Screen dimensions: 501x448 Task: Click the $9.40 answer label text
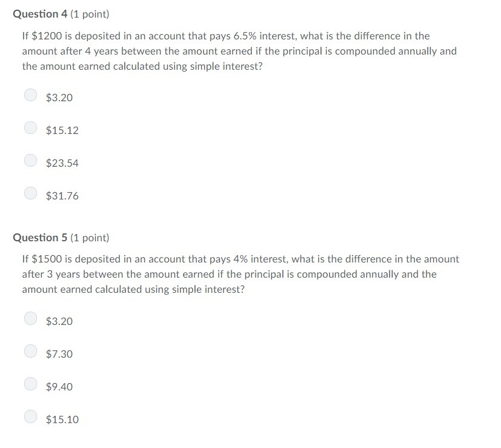(59, 387)
